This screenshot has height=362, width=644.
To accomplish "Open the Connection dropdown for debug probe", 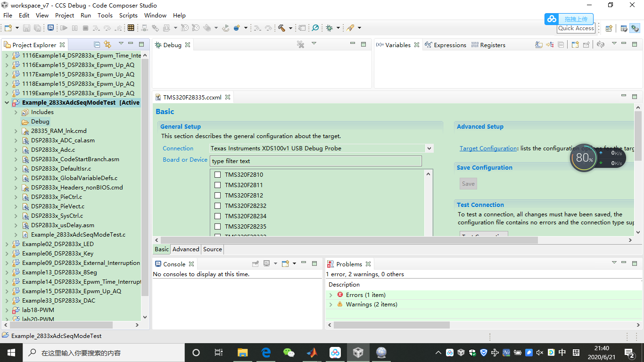I will [429, 148].
